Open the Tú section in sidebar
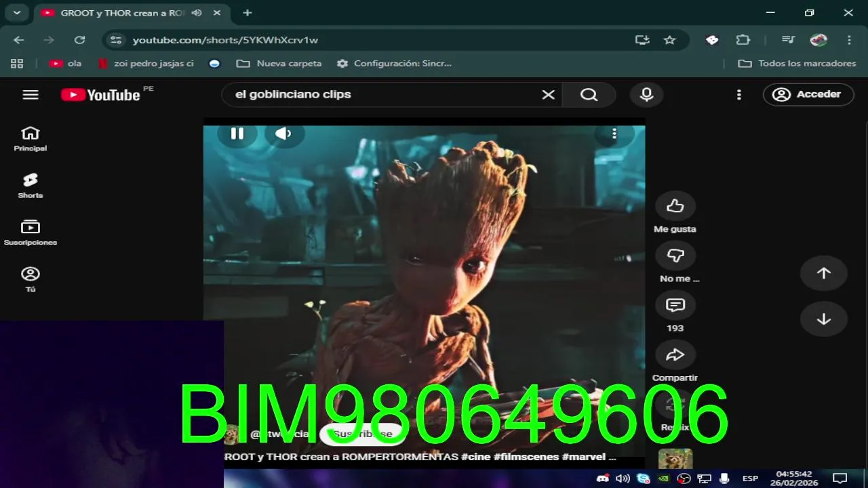The height and width of the screenshot is (488, 868). [x=31, y=279]
